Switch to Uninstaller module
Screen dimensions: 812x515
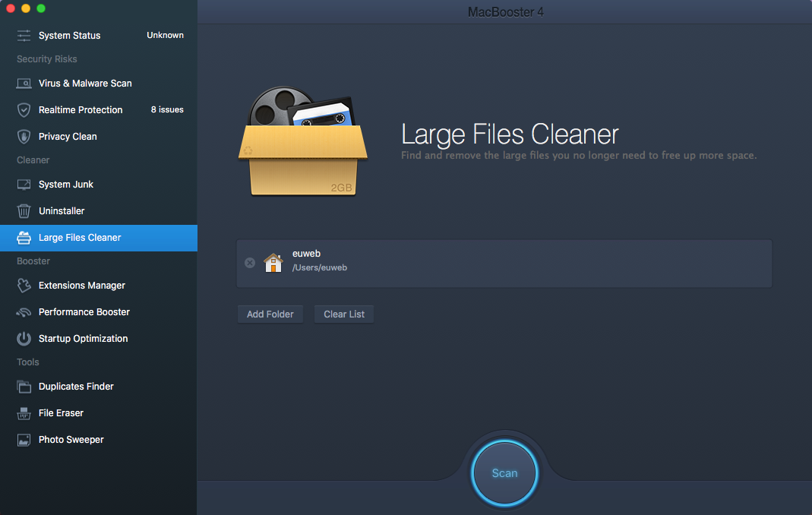[x=99, y=211]
